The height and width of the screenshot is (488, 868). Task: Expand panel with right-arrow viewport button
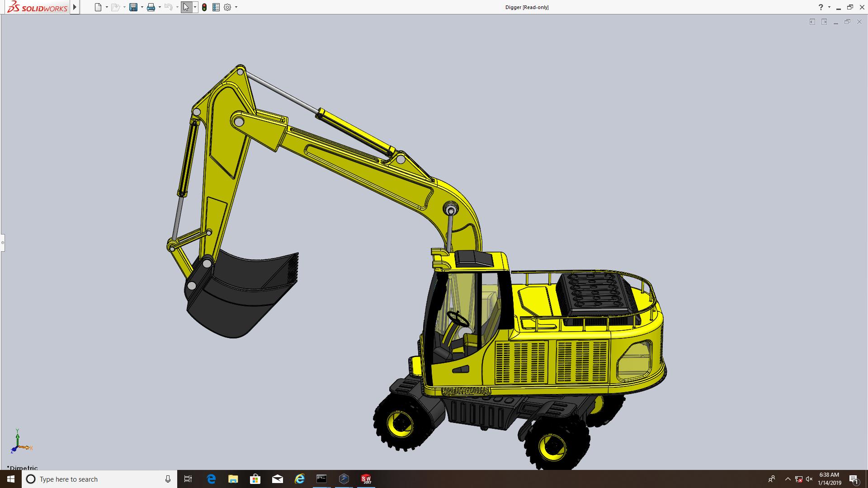(824, 22)
